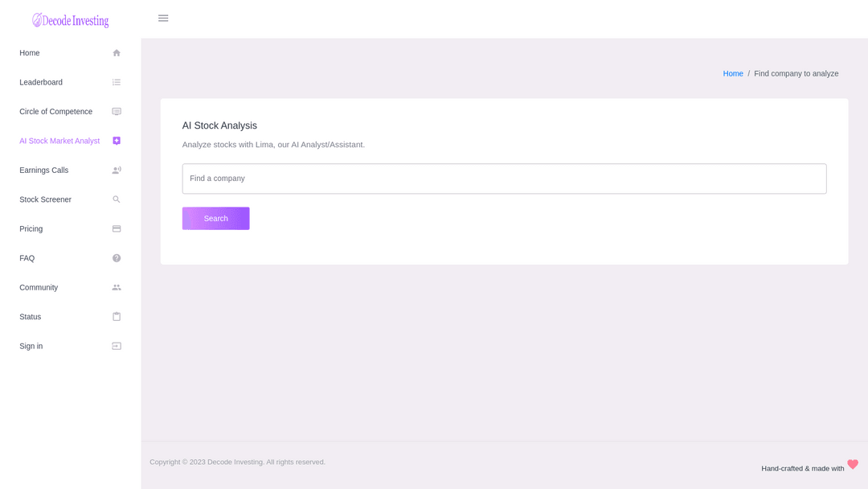The width and height of the screenshot is (868, 489).
Task: Go to Stock Screener page
Action: tap(46, 199)
